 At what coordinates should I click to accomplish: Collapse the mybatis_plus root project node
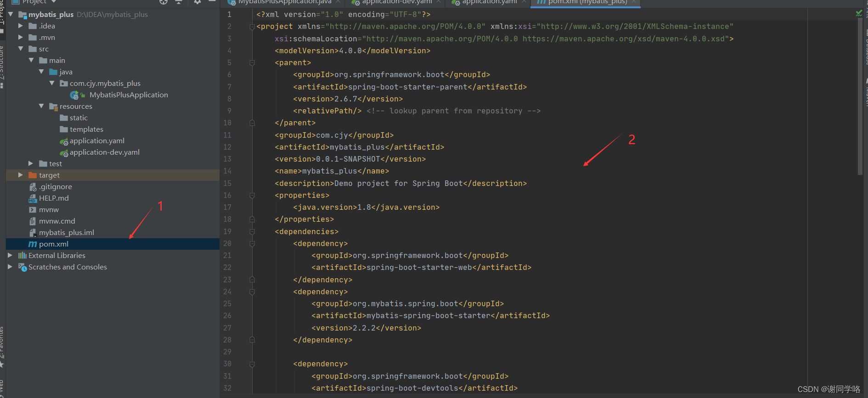(11, 15)
